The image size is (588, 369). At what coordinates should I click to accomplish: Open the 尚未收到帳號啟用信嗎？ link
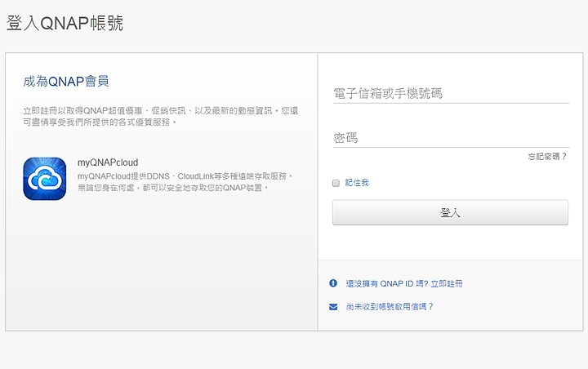pos(390,307)
